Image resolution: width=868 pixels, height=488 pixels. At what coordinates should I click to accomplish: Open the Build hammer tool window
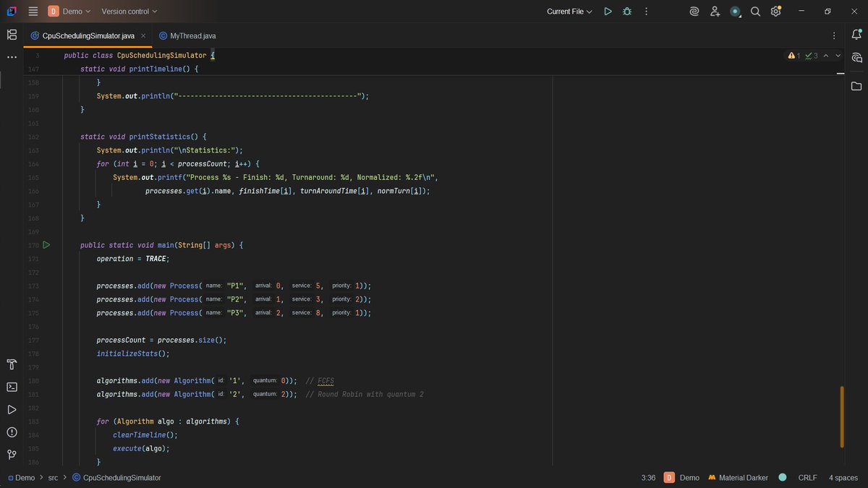pyautogui.click(x=12, y=364)
